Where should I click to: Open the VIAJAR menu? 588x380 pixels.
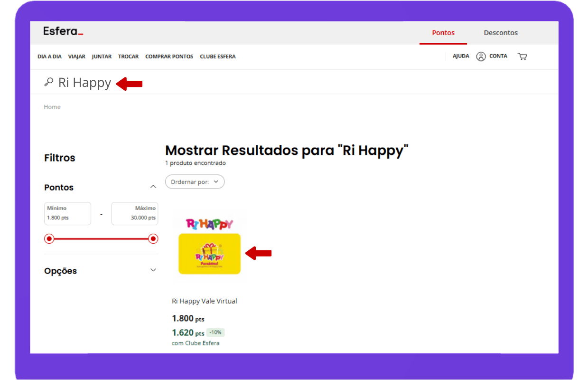tap(76, 57)
